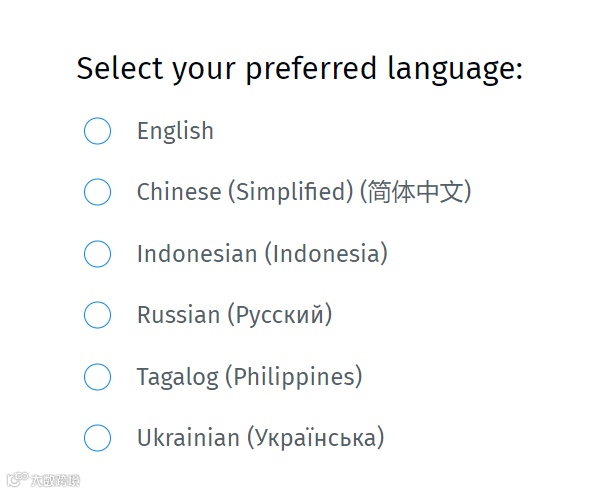The width and height of the screenshot is (601, 493).
Task: Select the Ukrainian radio circle
Action: 97,438
